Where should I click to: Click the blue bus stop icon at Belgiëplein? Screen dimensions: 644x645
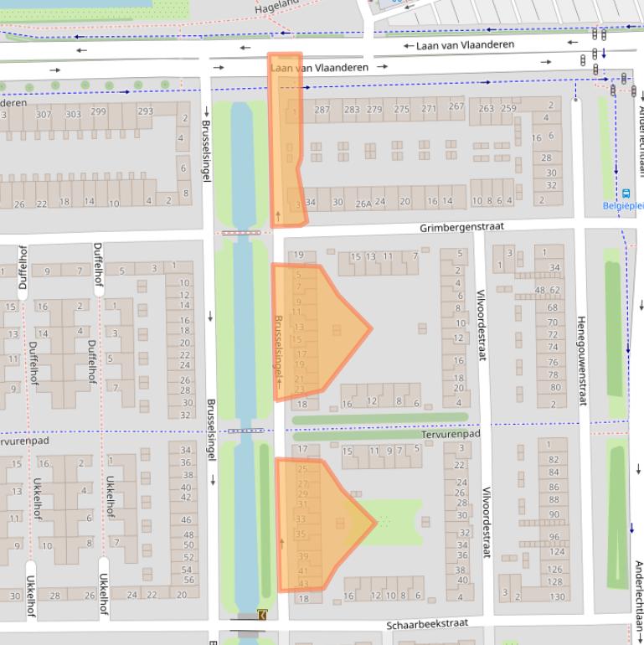click(617, 193)
